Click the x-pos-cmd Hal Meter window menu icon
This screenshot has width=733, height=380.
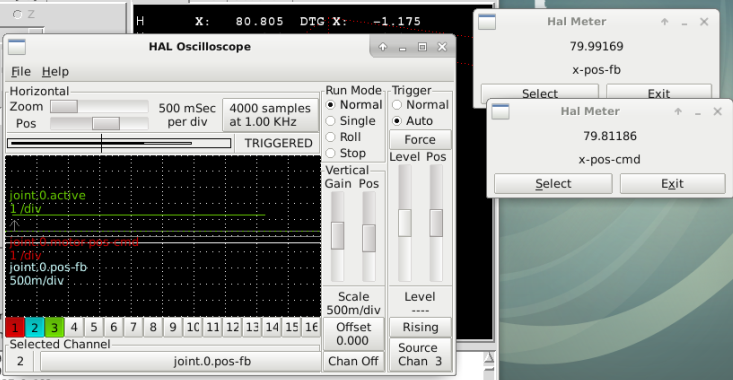(500, 112)
